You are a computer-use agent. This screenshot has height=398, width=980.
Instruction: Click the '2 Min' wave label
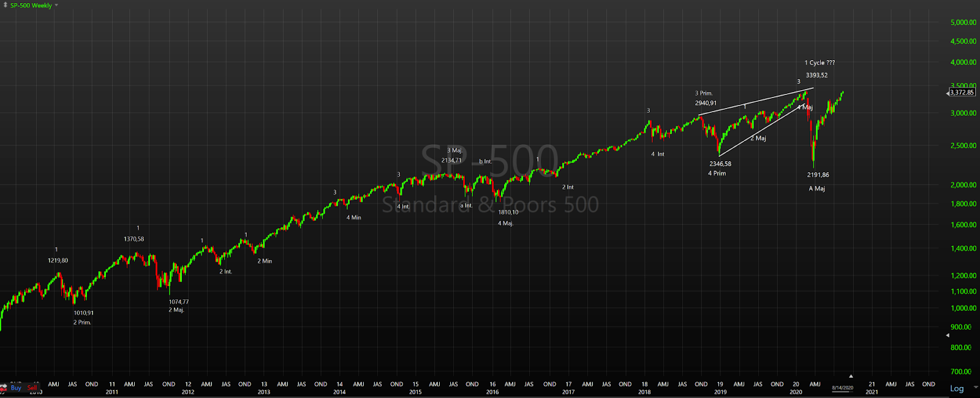click(265, 261)
